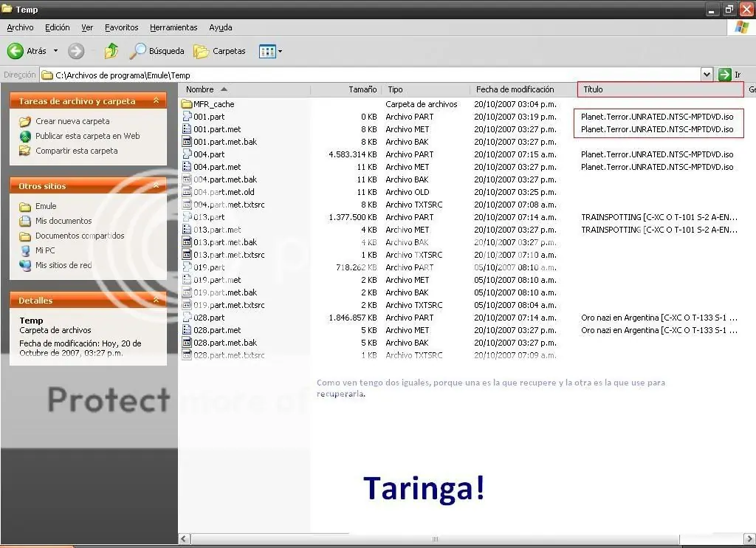Screen dimensions: 756x548
Task: Open the Favoritos menu
Action: pos(122,27)
